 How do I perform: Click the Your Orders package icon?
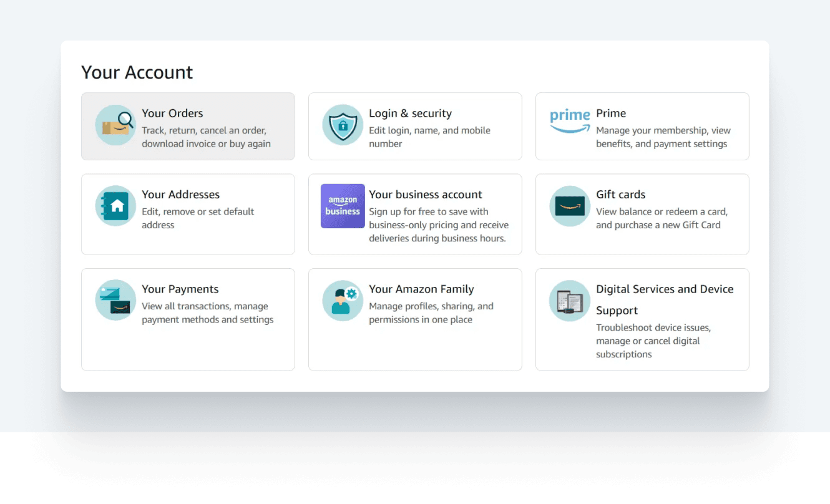(115, 125)
